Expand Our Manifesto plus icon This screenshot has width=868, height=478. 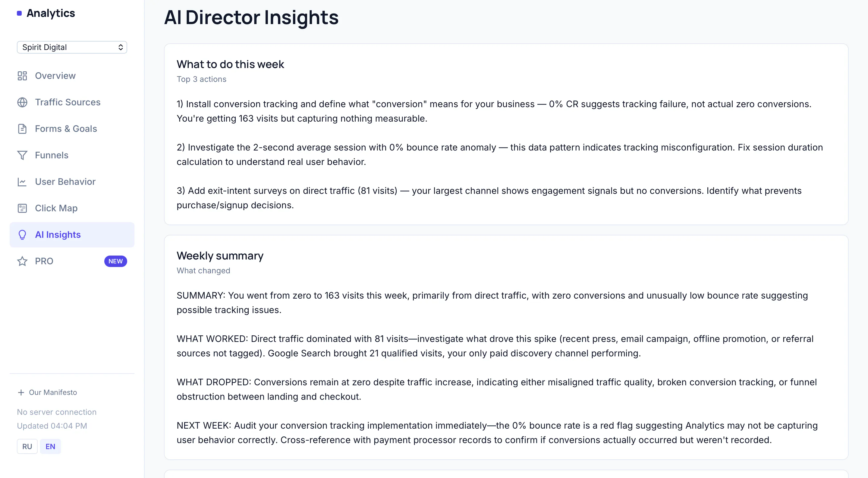[x=21, y=393]
